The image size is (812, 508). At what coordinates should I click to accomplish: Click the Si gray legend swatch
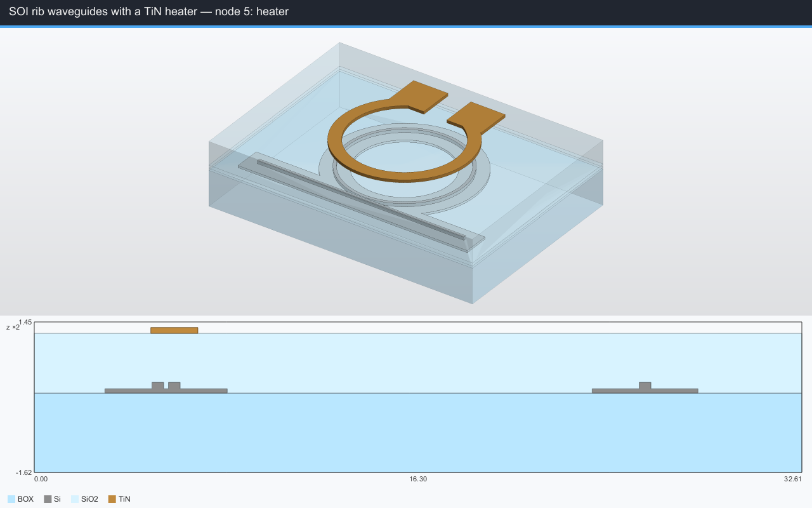coord(48,499)
